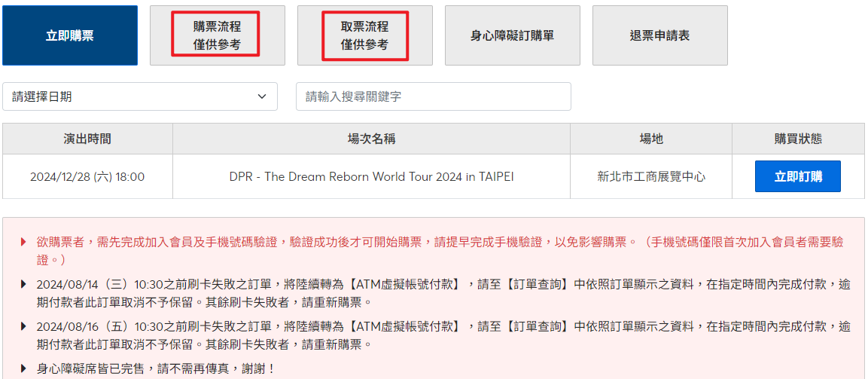Click the 2024/08/14（三）10:30 notice line
868x379 pixels.
[443, 294]
